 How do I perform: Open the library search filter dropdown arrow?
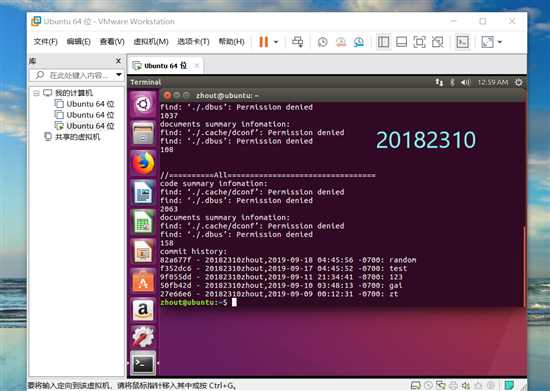click(x=119, y=75)
